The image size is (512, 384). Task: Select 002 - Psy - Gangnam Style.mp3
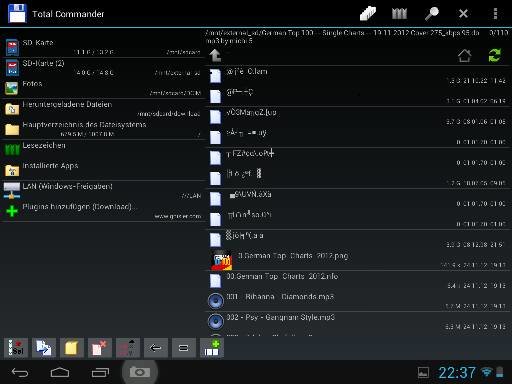click(x=358, y=322)
